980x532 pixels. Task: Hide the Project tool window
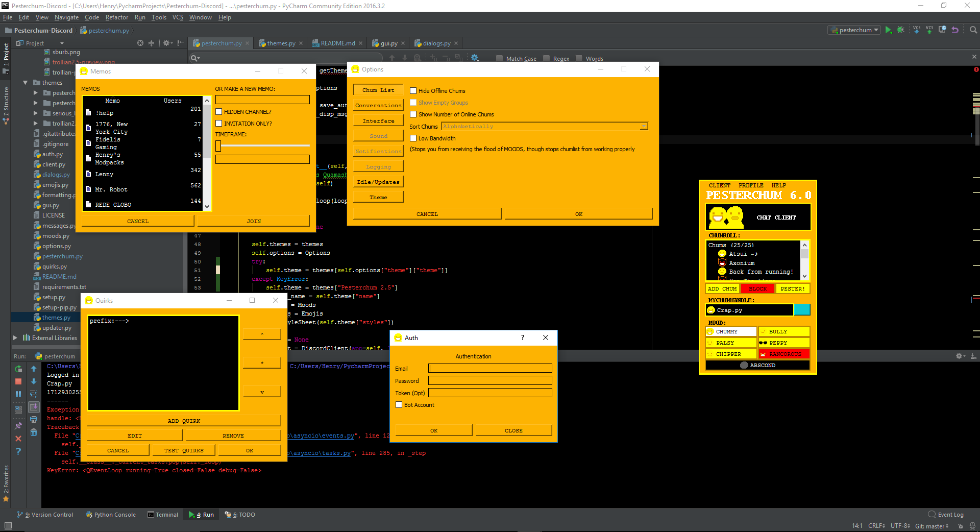tap(180, 43)
